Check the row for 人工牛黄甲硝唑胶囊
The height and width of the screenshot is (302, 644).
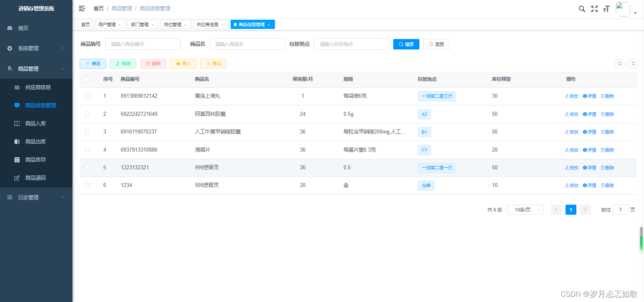pyautogui.click(x=87, y=132)
